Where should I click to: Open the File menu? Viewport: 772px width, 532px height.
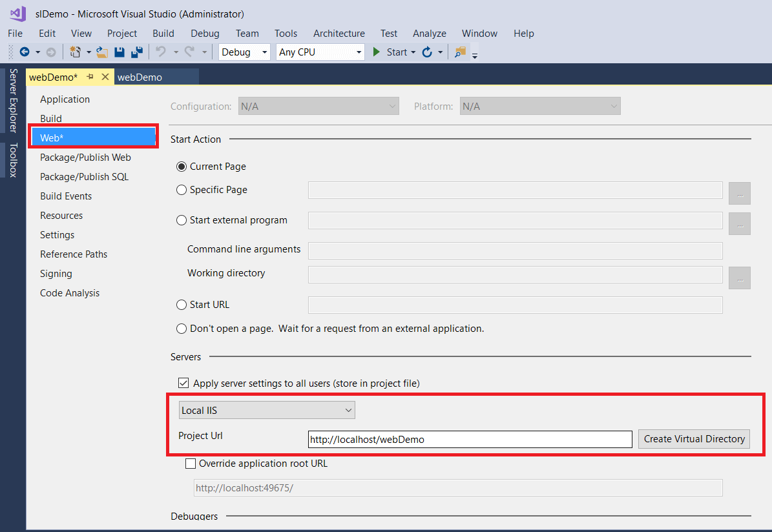point(15,33)
